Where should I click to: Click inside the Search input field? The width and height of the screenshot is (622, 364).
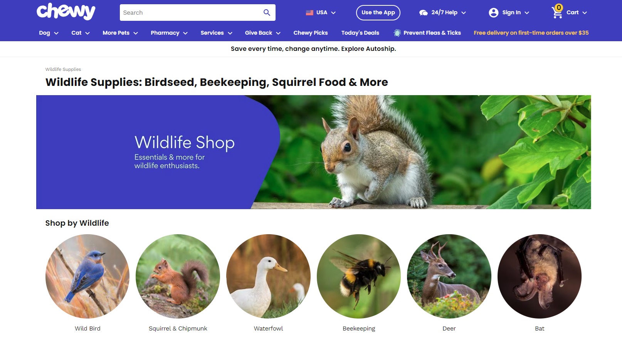click(191, 13)
